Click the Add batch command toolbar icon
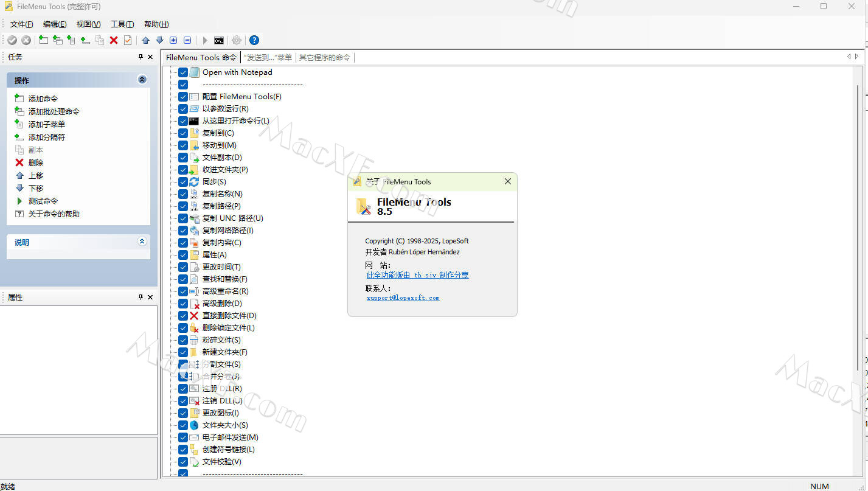Image resolution: width=868 pixels, height=491 pixels. [58, 40]
